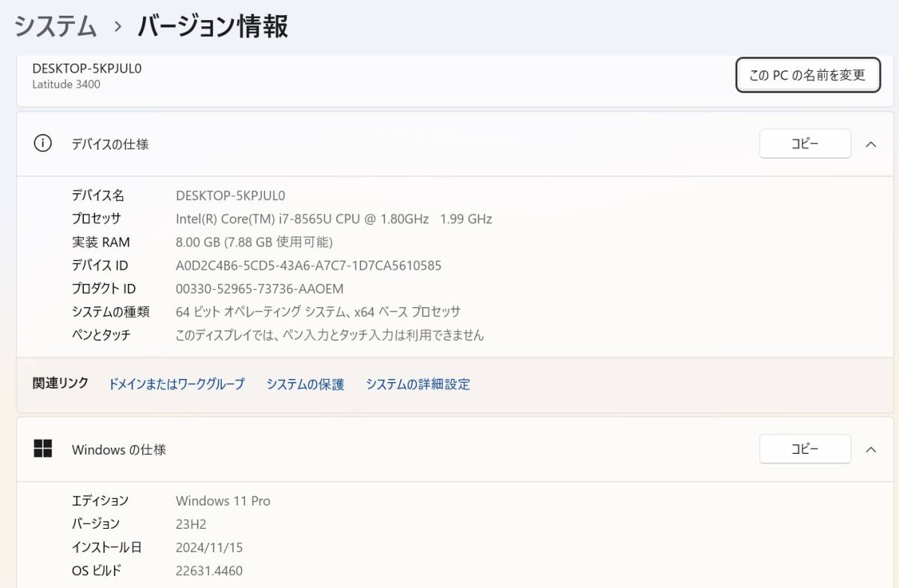Copy Windows specifications with コピー button

(805, 449)
